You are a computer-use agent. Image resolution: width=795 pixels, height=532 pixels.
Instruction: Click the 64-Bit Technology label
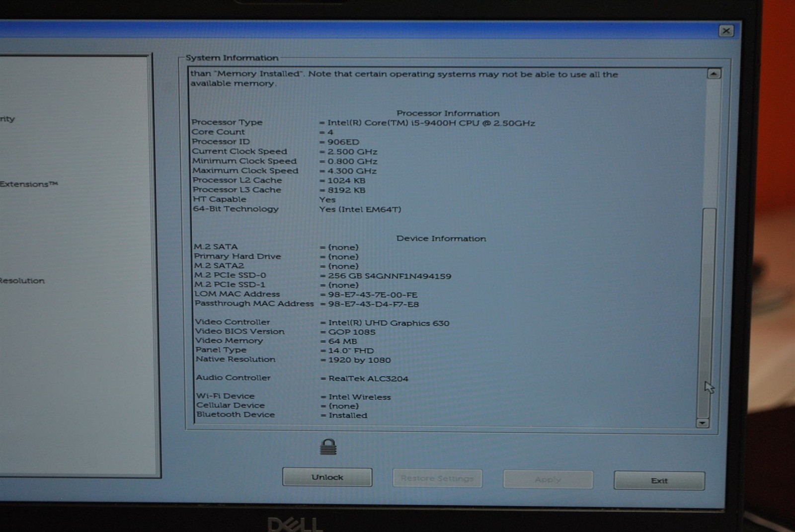tap(236, 209)
